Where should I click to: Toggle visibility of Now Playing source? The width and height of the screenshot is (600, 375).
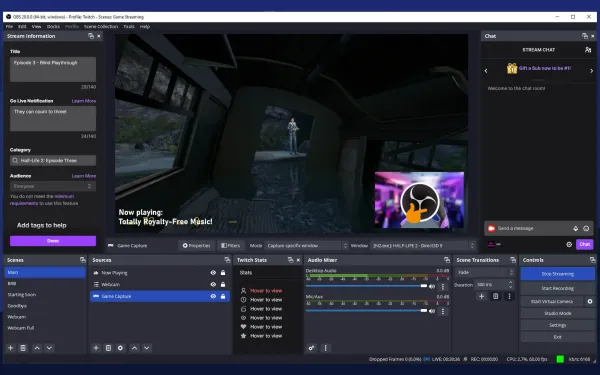(x=213, y=273)
